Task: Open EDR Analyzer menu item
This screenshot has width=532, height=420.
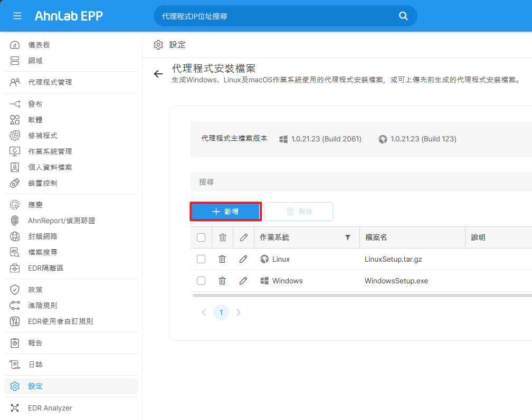Action: pyautogui.click(x=71, y=408)
